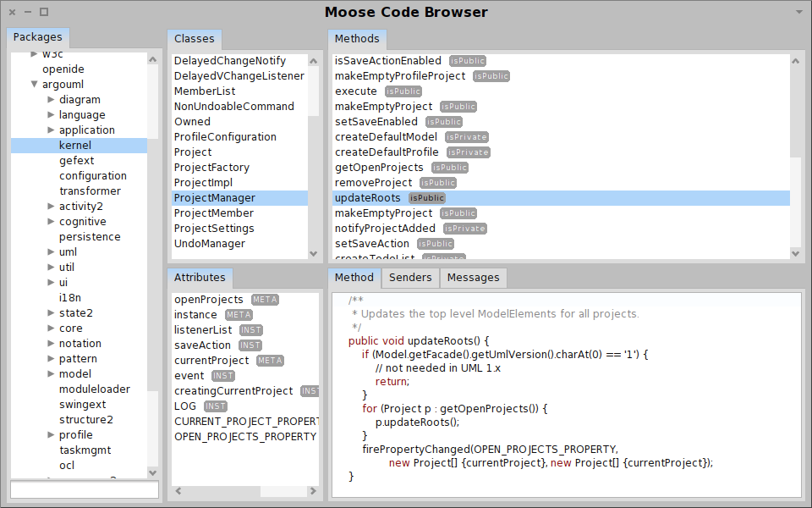Select the notifyProjectAdded method

pos(385,229)
